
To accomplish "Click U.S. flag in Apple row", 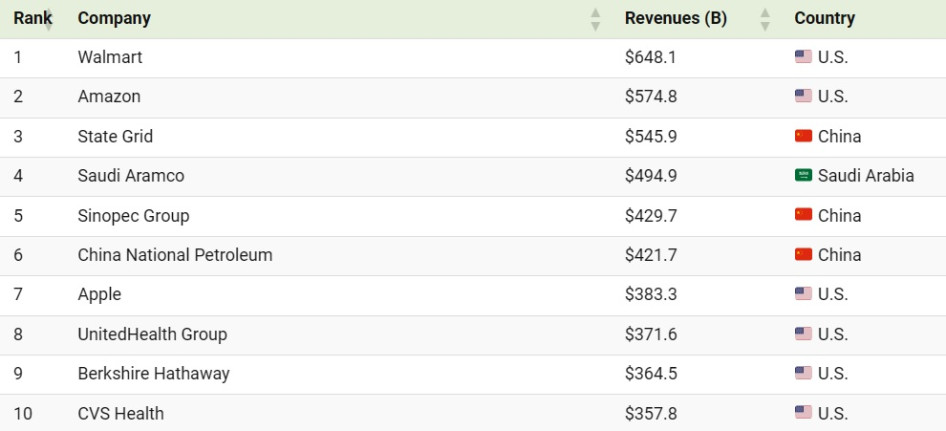I will click(x=803, y=294).
